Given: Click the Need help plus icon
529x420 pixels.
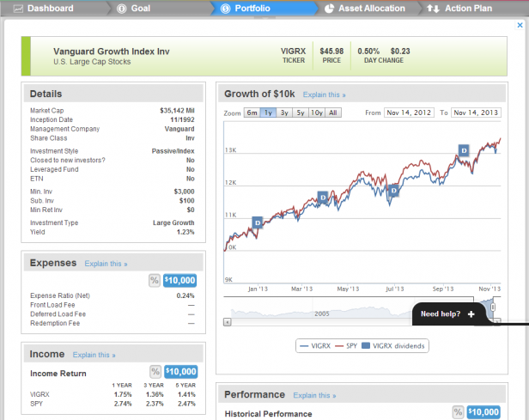Looking at the screenshot, I should 471,314.
